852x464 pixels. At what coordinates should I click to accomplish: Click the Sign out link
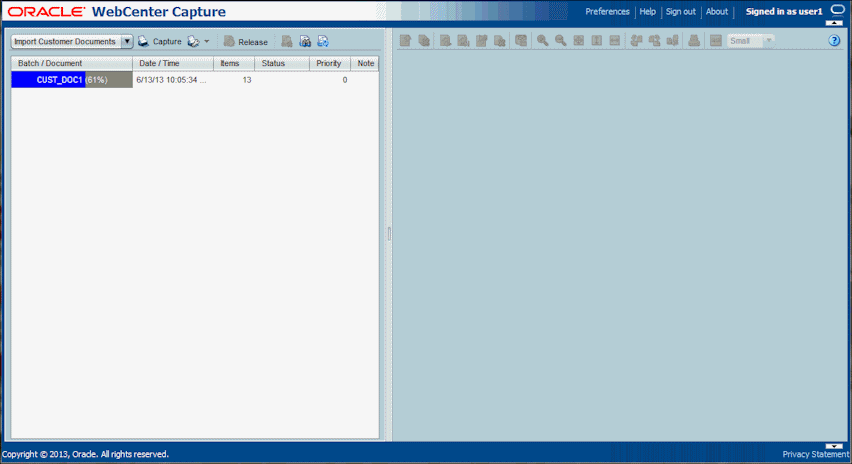pyautogui.click(x=680, y=11)
